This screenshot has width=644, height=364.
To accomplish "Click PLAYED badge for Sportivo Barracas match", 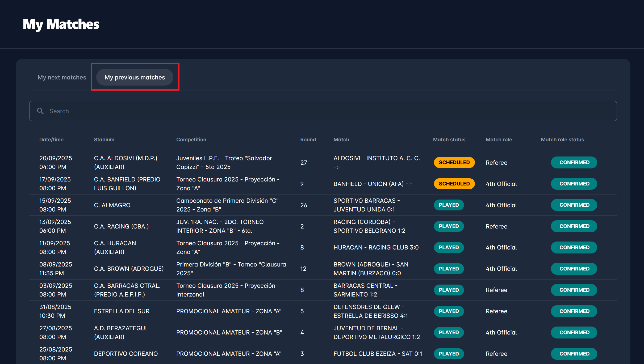I will tap(449, 205).
